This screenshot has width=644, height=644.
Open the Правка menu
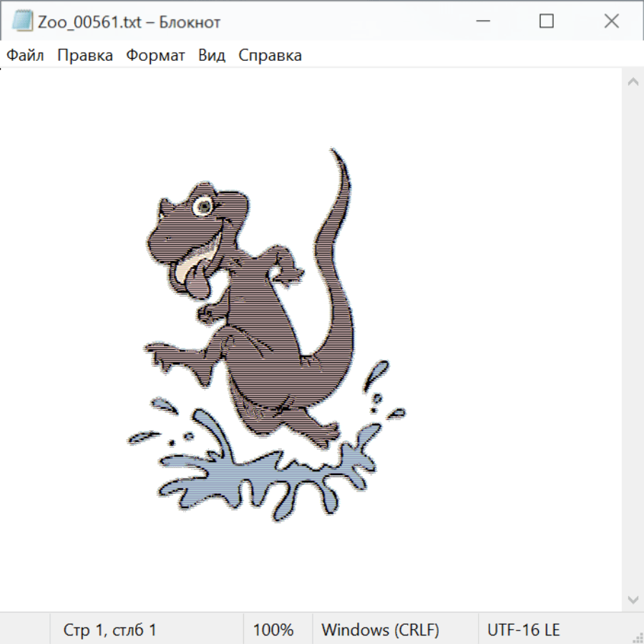tap(84, 56)
